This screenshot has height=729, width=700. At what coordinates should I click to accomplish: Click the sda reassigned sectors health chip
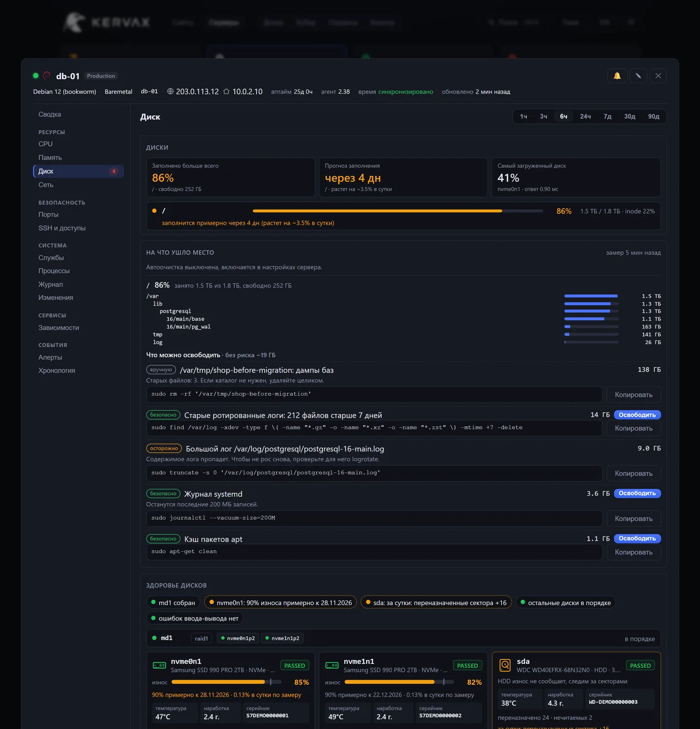pyautogui.click(x=436, y=603)
